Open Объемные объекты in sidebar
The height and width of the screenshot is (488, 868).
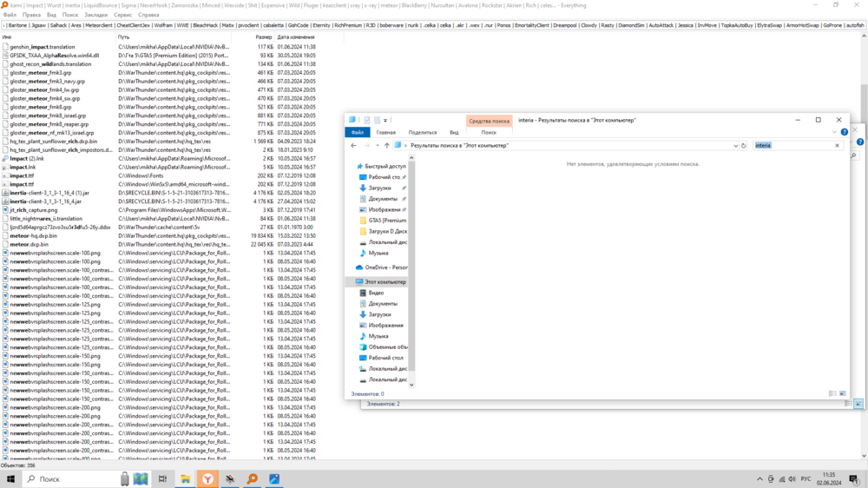click(387, 347)
